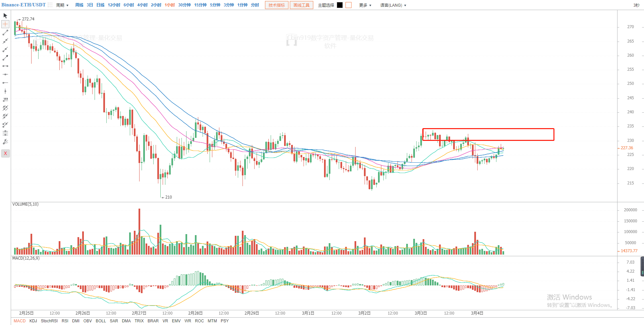Select the PSY indicator tab

point(225,321)
